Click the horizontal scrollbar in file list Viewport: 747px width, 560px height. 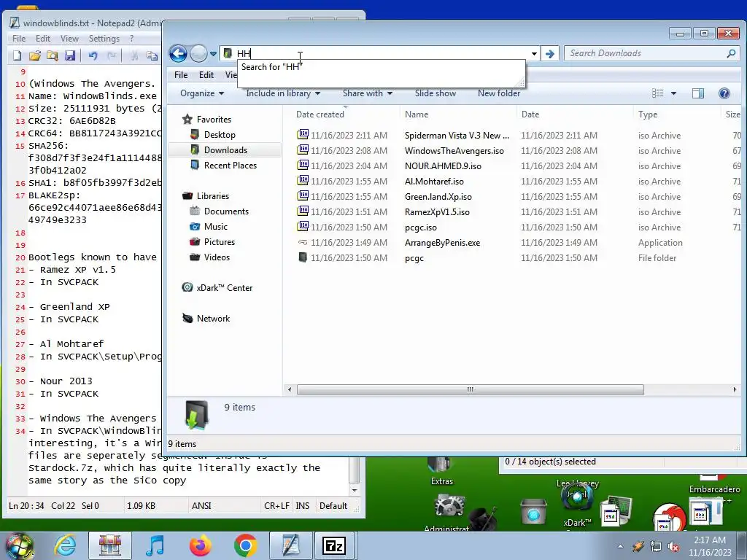[471, 389]
